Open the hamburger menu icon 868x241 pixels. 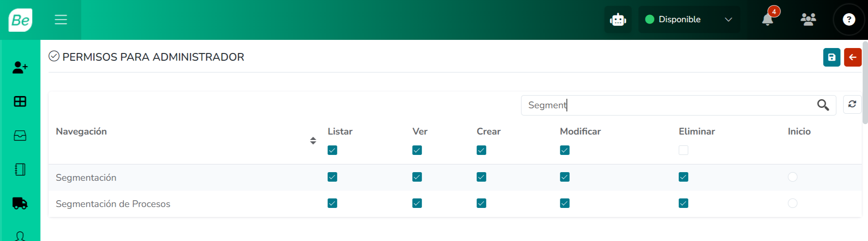pyautogui.click(x=61, y=19)
